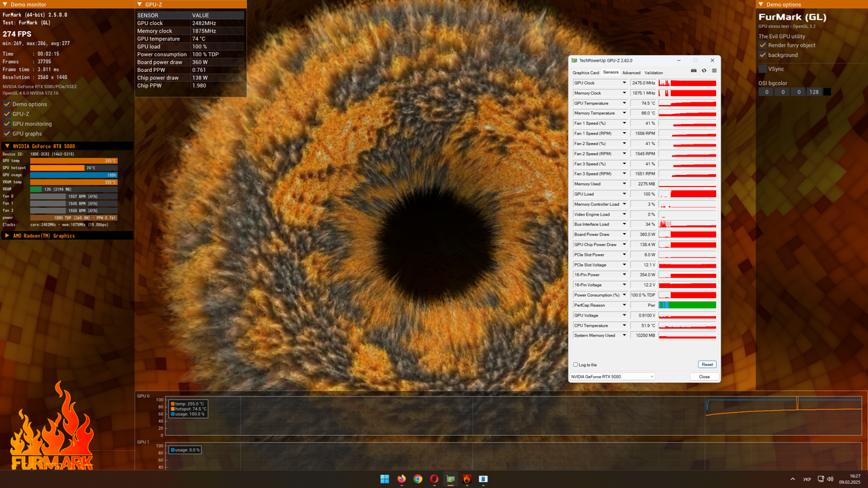Open Firefox from the taskbar
The image size is (868, 488).
click(x=401, y=479)
